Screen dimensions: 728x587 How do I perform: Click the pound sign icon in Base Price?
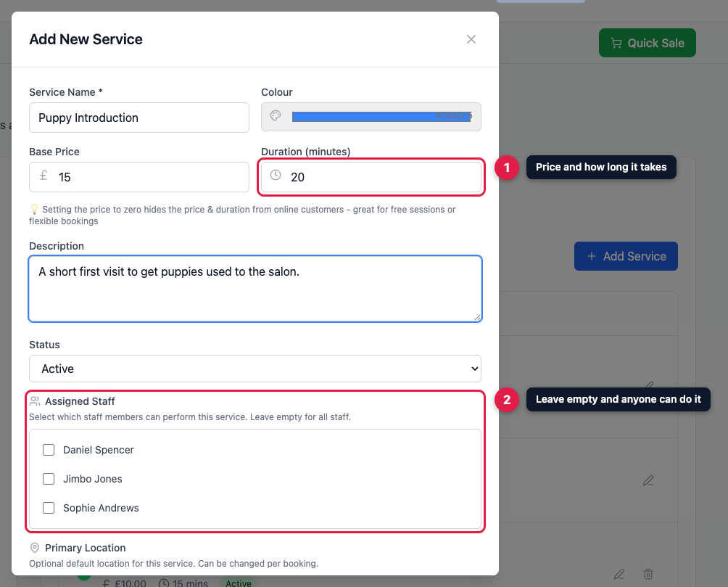(44, 175)
